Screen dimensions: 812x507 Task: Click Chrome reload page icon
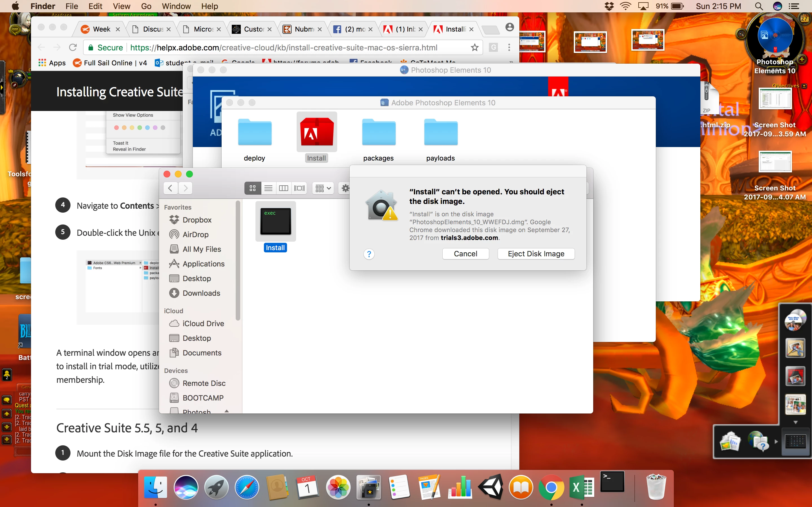coord(73,48)
